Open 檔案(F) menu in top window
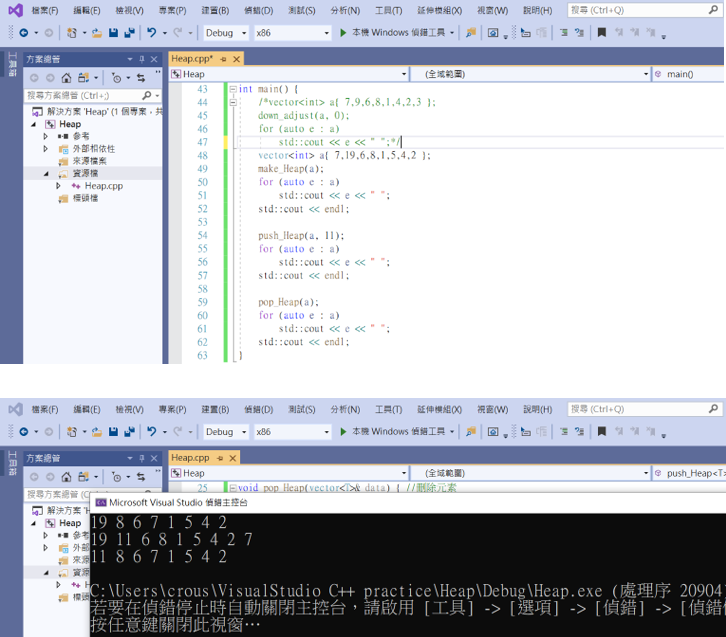726x637 pixels. (x=45, y=10)
